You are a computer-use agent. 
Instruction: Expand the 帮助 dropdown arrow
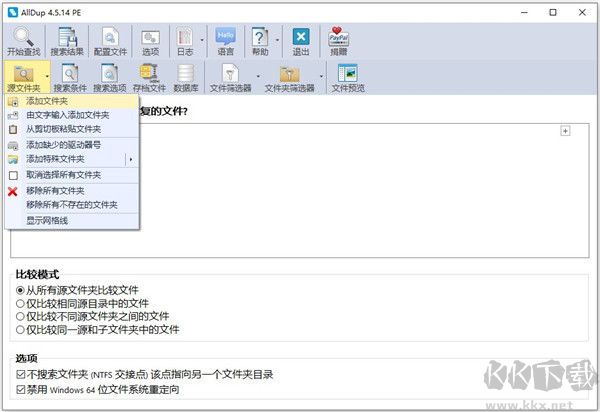(277, 39)
